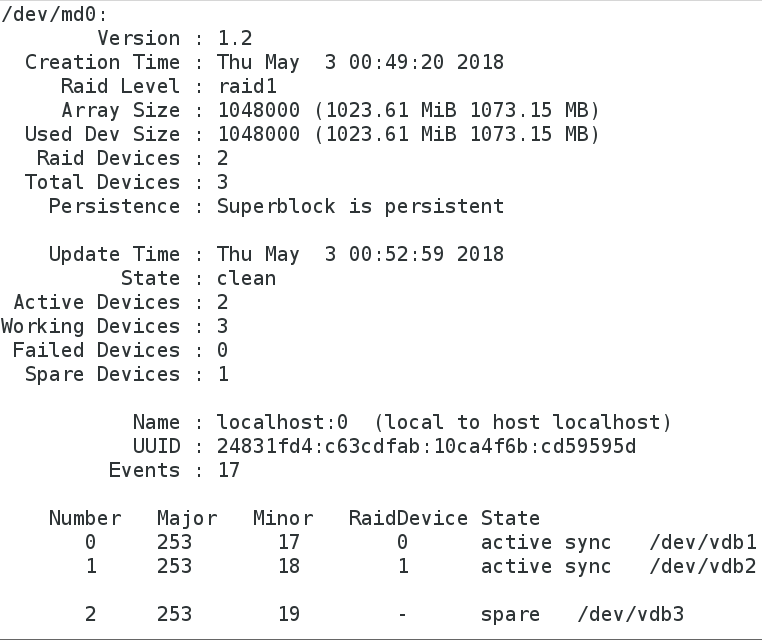The image size is (762, 640).
Task: Click the Array Size label
Action: pyautogui.click(x=121, y=110)
